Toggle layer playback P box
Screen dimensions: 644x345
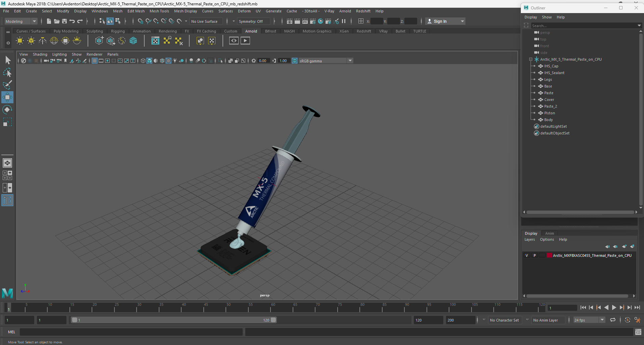[x=535, y=255]
